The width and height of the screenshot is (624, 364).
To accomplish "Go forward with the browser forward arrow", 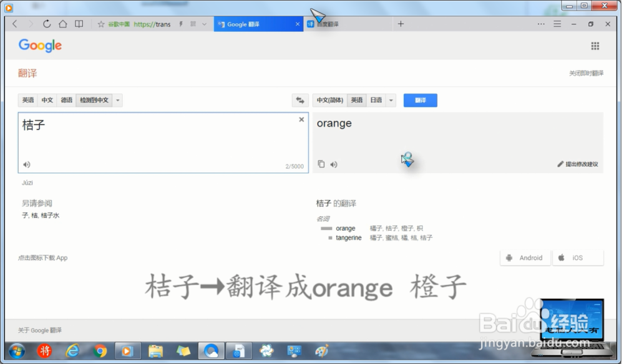I will 31,24.
